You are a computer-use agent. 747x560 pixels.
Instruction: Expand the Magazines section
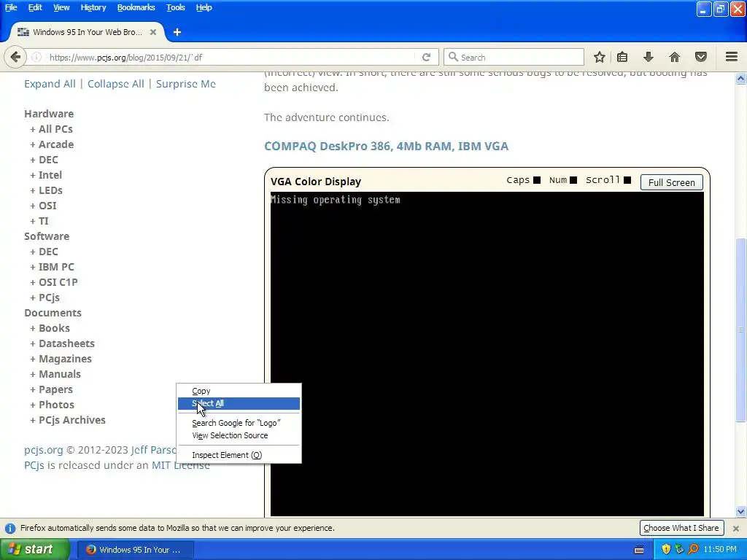[x=61, y=359]
